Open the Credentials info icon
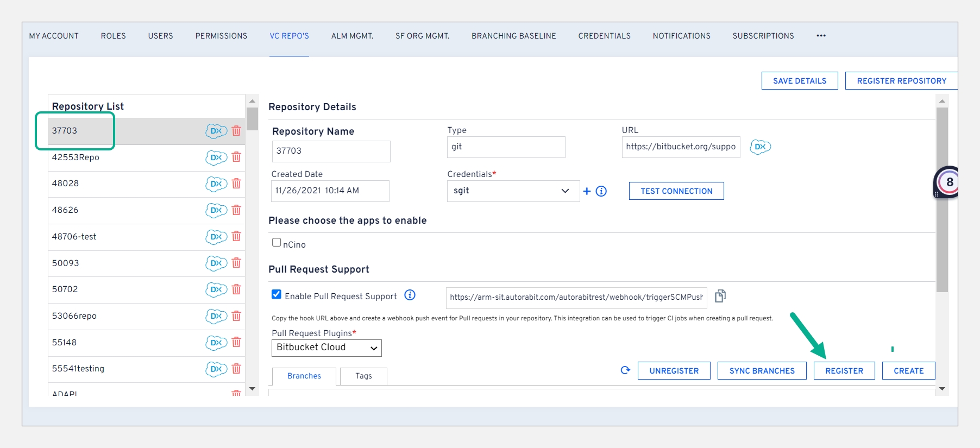The image size is (980, 448). click(x=601, y=191)
